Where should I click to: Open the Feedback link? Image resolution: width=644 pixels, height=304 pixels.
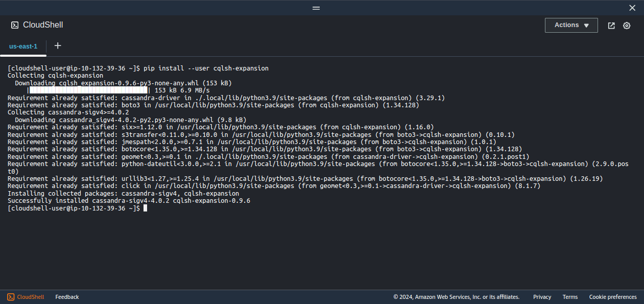tap(67, 297)
